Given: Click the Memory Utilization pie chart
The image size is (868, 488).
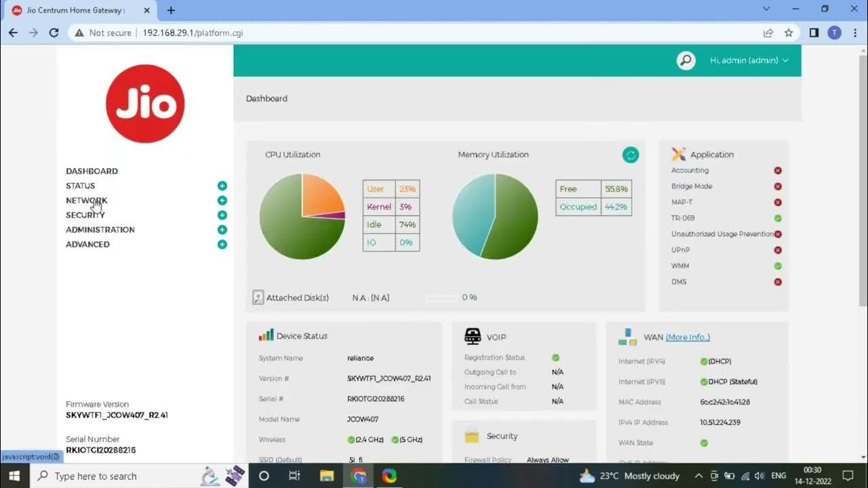Looking at the screenshot, I should [x=495, y=216].
